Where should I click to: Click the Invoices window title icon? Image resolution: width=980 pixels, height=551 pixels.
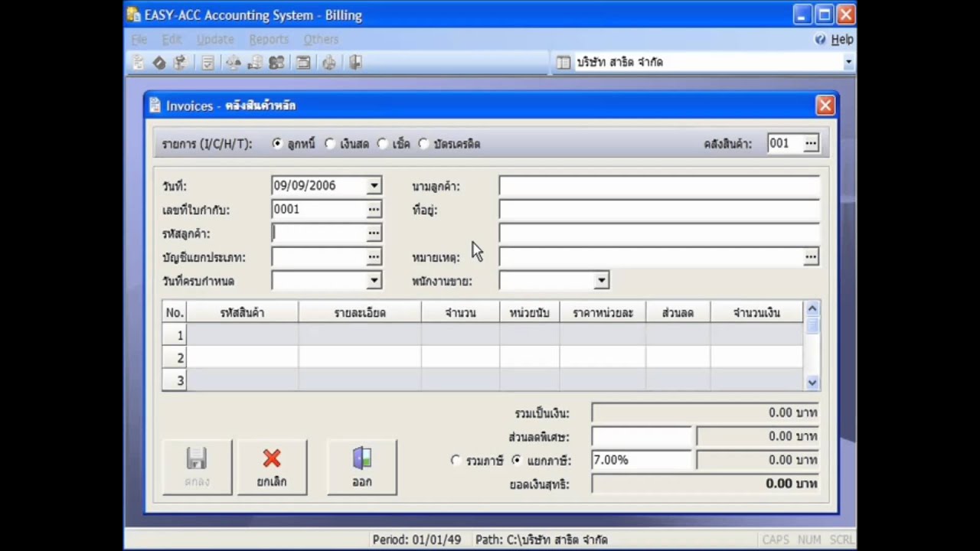pyautogui.click(x=155, y=106)
